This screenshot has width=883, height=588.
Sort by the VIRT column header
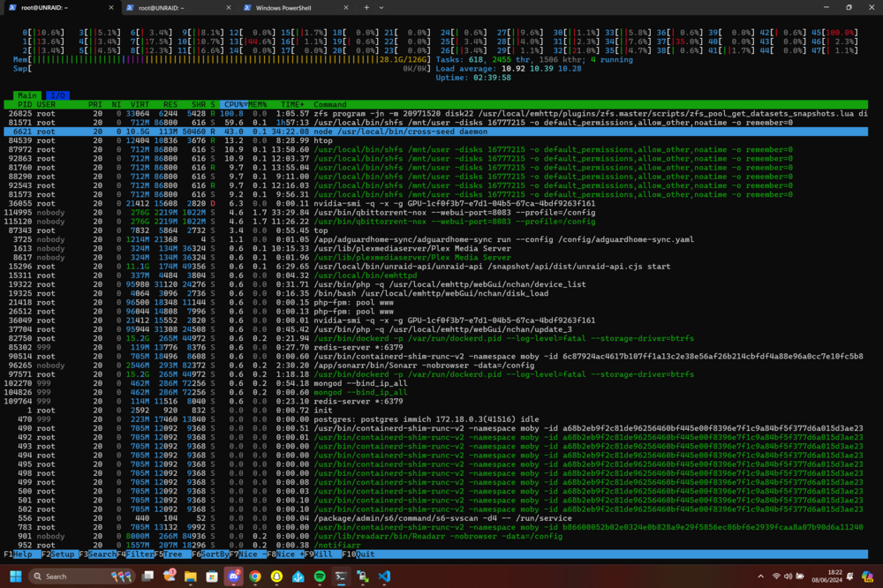(x=140, y=105)
